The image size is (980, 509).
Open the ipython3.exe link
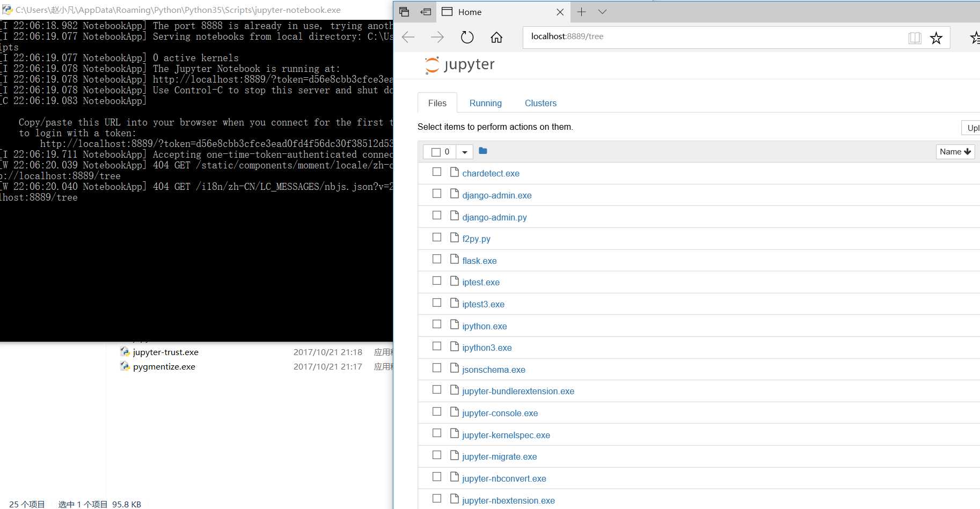point(487,348)
